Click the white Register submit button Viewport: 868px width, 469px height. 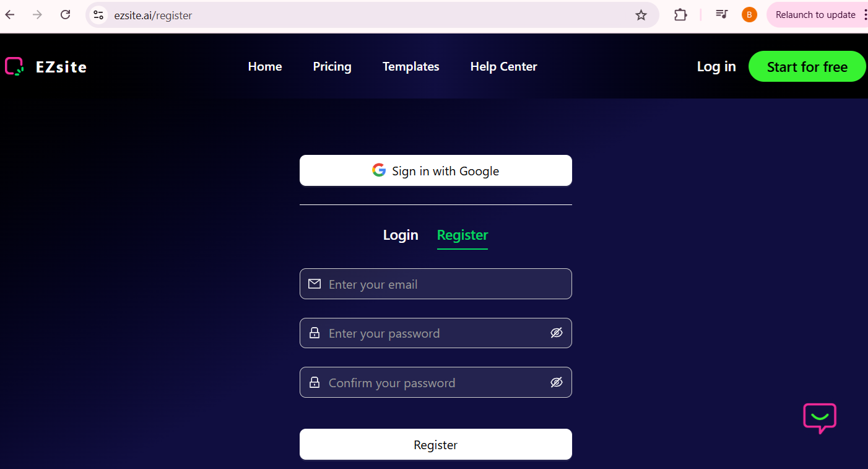436,444
